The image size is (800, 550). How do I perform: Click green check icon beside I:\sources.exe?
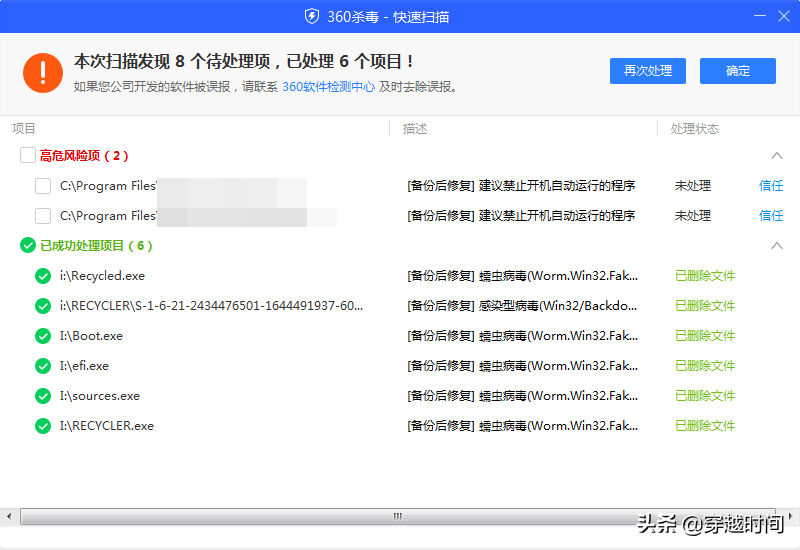(43, 396)
